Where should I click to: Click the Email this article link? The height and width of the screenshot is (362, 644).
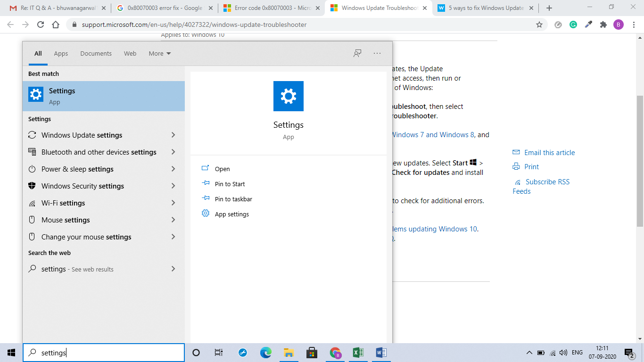(x=549, y=152)
